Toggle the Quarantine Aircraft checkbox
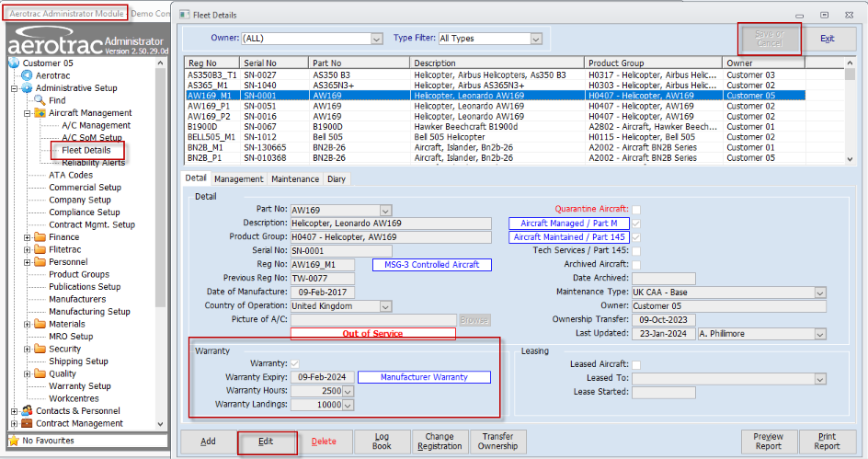This screenshot has height=459, width=868. (x=636, y=210)
